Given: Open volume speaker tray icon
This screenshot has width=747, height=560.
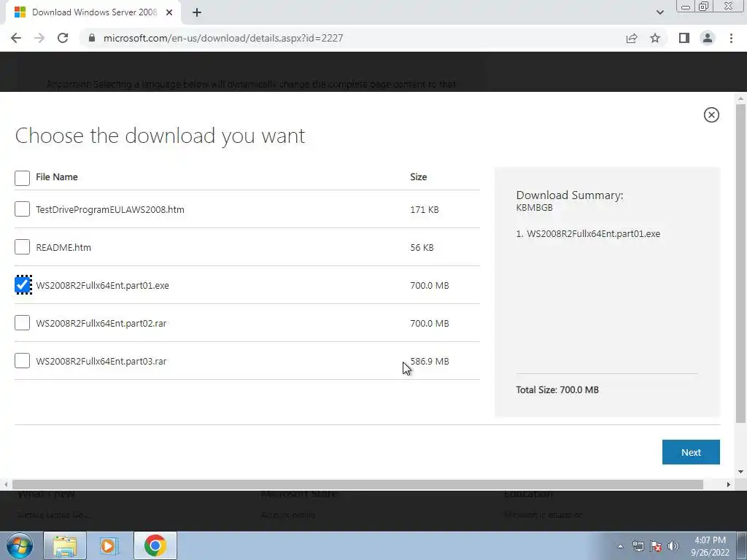Looking at the screenshot, I should (x=673, y=546).
